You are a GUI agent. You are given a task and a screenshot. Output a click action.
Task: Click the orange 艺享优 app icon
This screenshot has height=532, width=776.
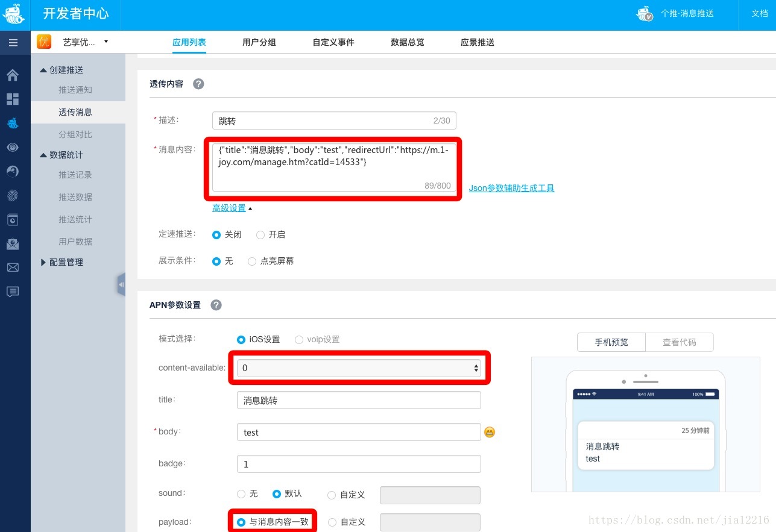click(44, 42)
